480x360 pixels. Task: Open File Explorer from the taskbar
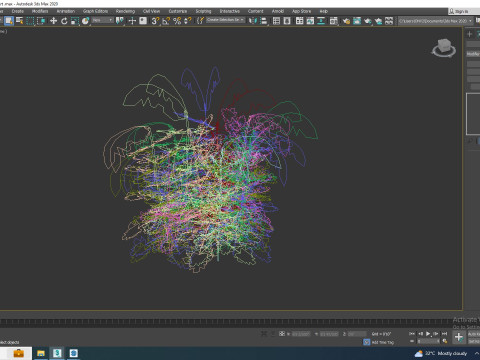click(x=41, y=353)
